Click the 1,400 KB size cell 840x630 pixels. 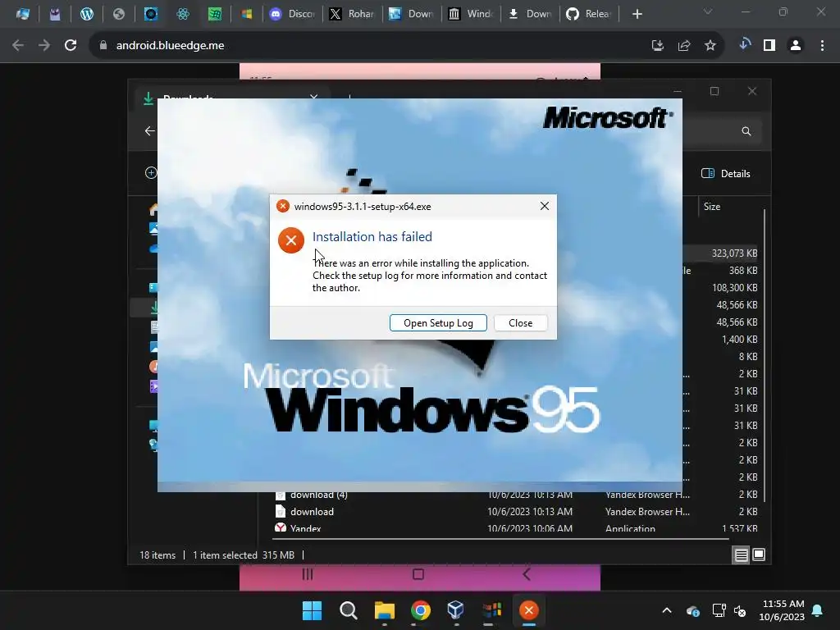(x=739, y=339)
